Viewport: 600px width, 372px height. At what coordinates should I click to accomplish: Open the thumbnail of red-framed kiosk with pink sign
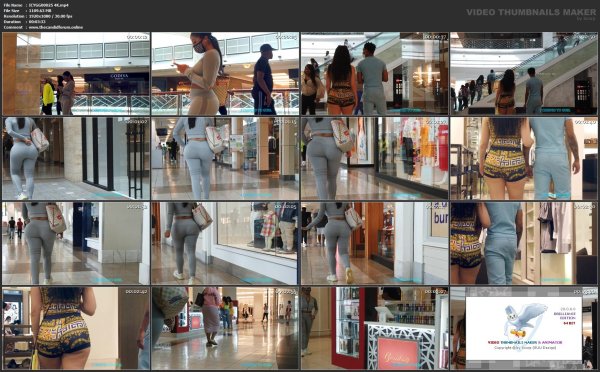tap(375, 328)
